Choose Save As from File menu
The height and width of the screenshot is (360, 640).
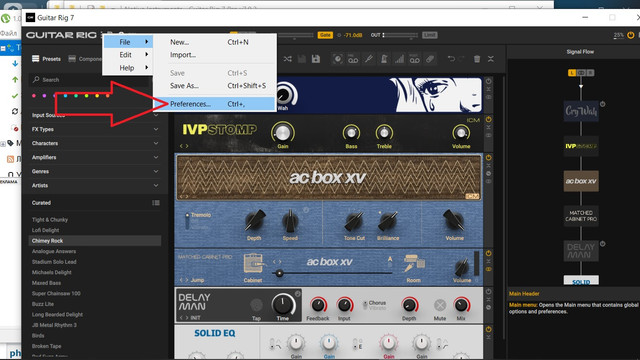[215, 86]
